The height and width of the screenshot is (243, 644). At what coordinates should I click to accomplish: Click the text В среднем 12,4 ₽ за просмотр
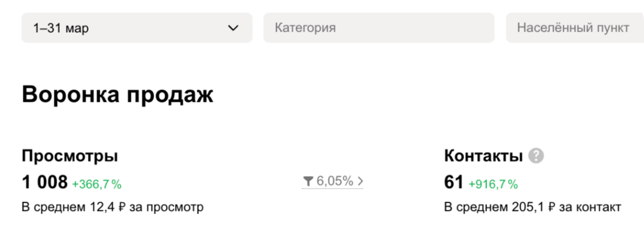[x=112, y=208]
